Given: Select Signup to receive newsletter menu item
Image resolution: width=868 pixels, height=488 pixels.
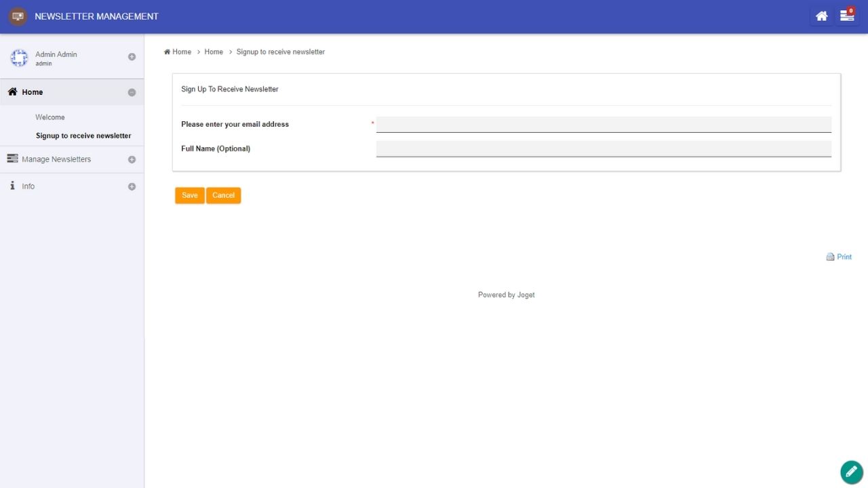Looking at the screenshot, I should [x=83, y=136].
